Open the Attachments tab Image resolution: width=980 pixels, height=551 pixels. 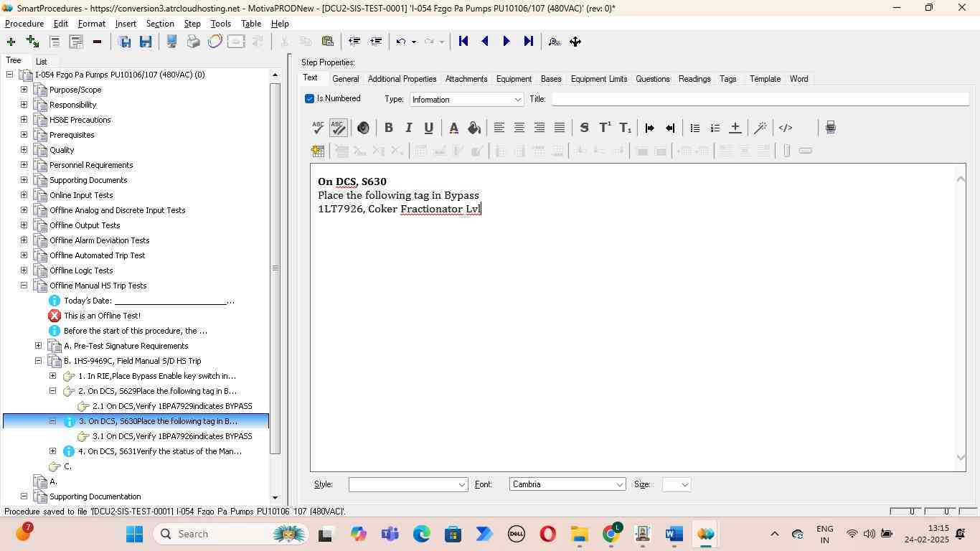[x=466, y=79]
